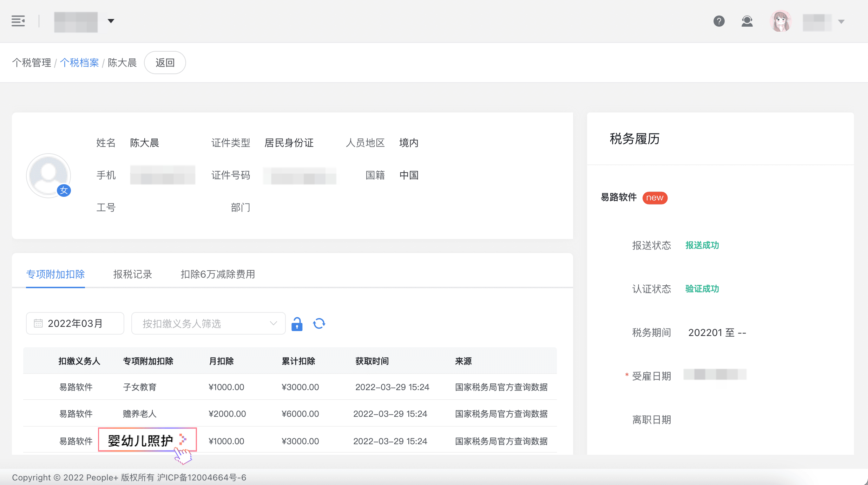This screenshot has width=868, height=485.
Task: Click the female gender badge on the profile photo
Action: point(64,190)
